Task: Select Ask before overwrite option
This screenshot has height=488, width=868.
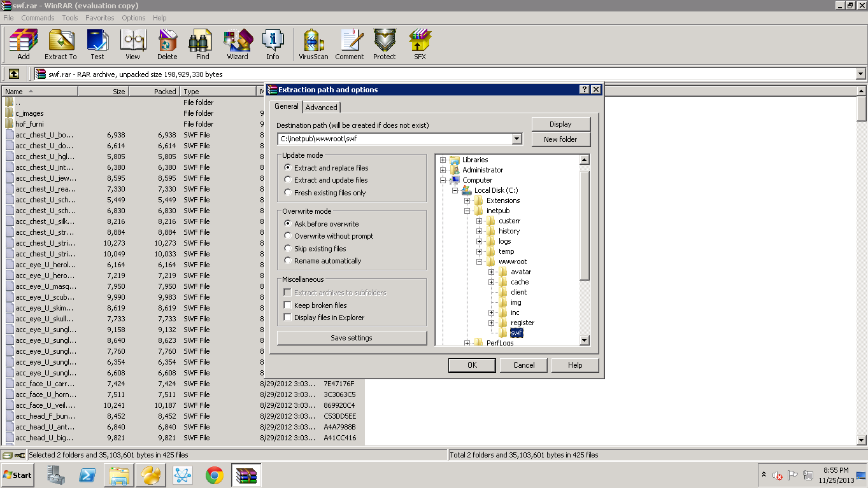Action: (x=288, y=224)
